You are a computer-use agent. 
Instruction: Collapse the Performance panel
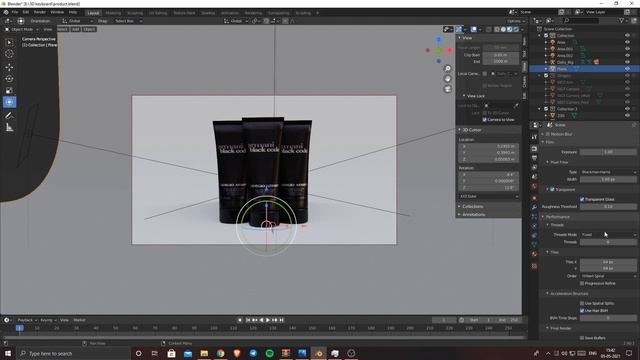click(557, 217)
